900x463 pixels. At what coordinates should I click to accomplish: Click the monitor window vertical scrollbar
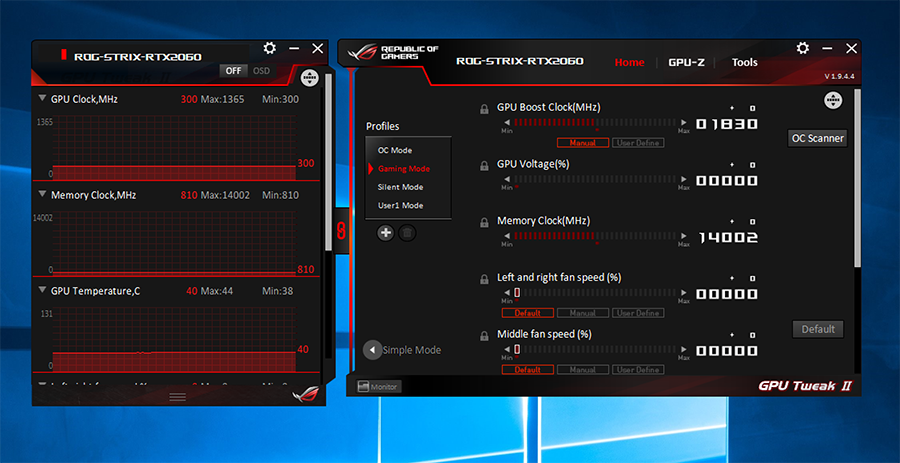click(328, 162)
